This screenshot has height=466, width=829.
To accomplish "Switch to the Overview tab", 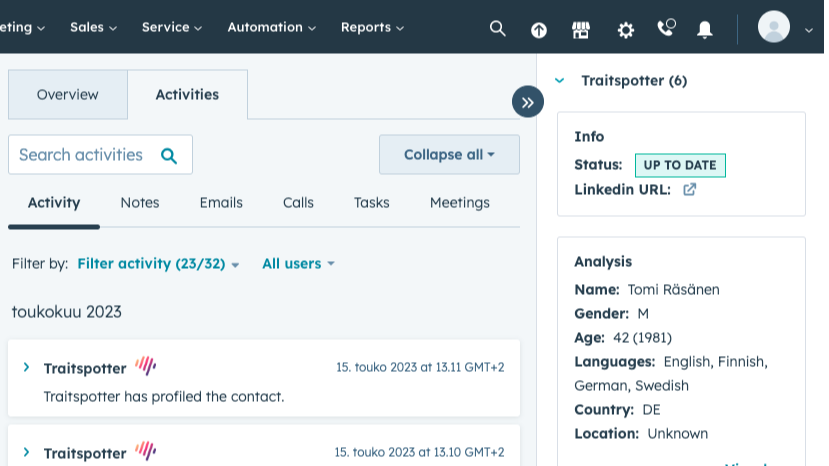I will click(x=68, y=95).
